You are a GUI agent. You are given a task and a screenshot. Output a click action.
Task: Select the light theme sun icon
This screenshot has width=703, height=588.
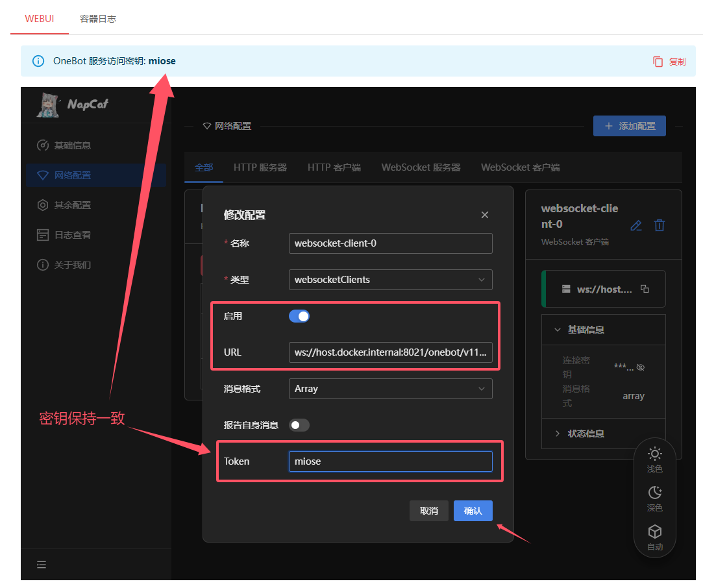654,454
